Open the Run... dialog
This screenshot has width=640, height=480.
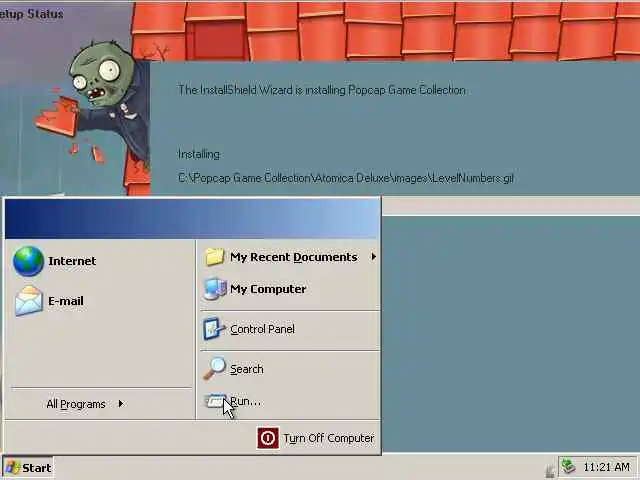click(x=290, y=402)
